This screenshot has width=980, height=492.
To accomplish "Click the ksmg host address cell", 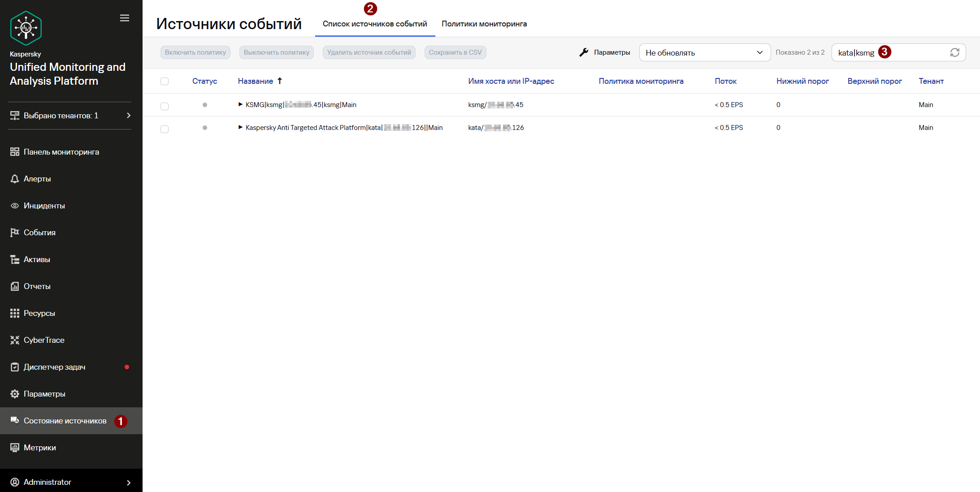I will 496,105.
